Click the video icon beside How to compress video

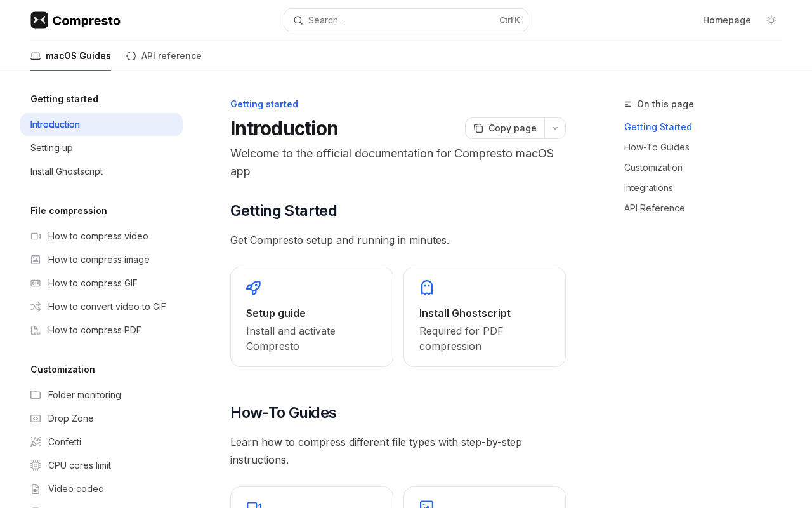pos(36,236)
